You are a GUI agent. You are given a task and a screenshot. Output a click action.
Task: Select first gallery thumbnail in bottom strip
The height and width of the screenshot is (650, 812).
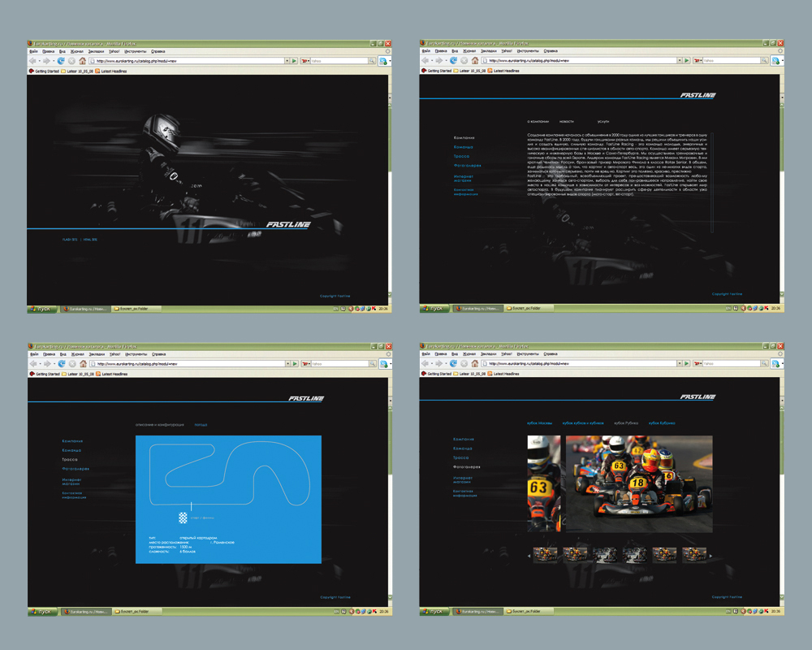[545, 555]
